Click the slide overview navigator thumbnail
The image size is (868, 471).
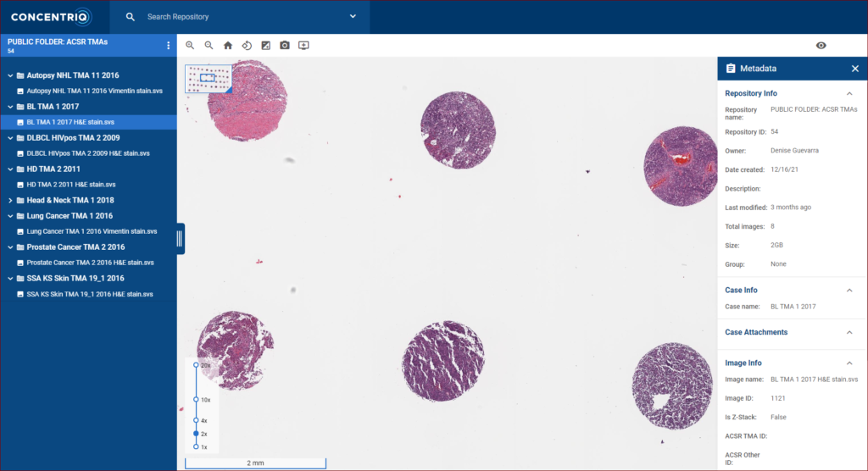209,79
